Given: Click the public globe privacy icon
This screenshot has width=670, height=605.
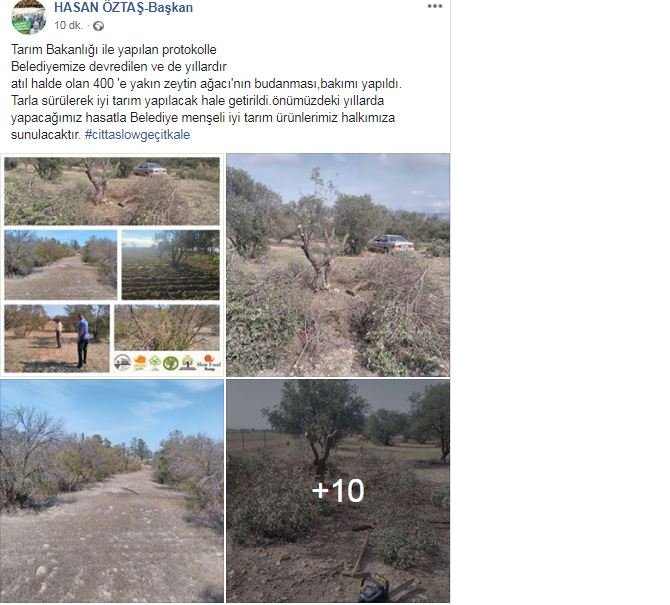Looking at the screenshot, I should tap(98, 26).
